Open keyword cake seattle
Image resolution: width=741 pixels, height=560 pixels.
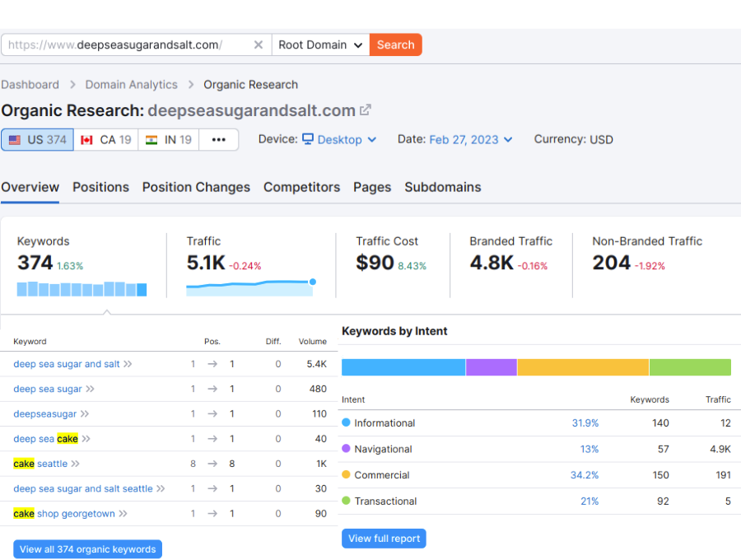(40, 464)
